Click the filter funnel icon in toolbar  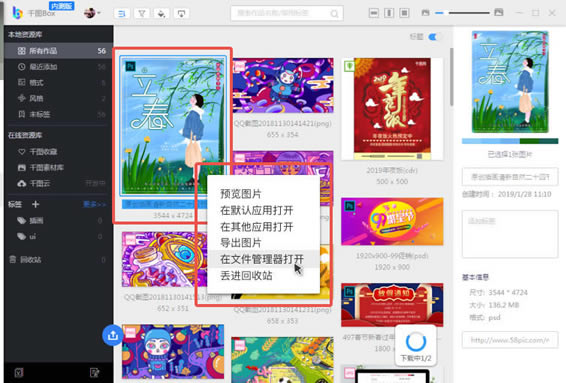click(x=142, y=14)
